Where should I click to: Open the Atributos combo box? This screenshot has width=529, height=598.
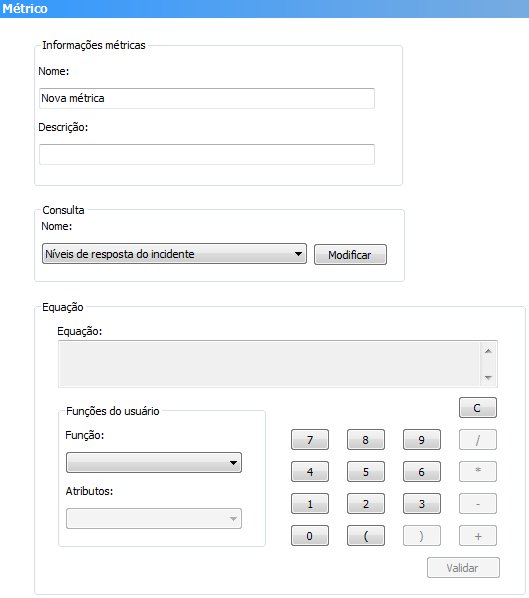pos(154,518)
